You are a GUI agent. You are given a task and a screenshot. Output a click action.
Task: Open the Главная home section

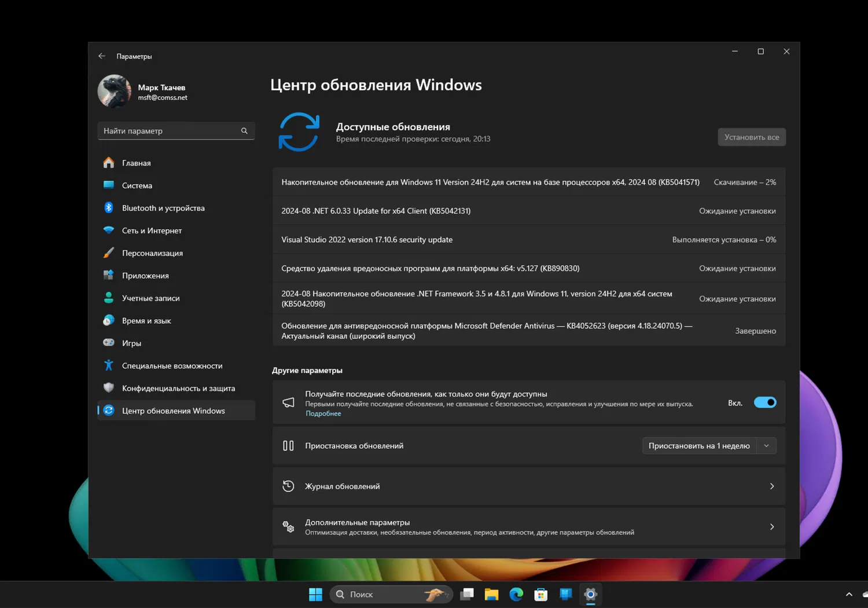coord(176,163)
